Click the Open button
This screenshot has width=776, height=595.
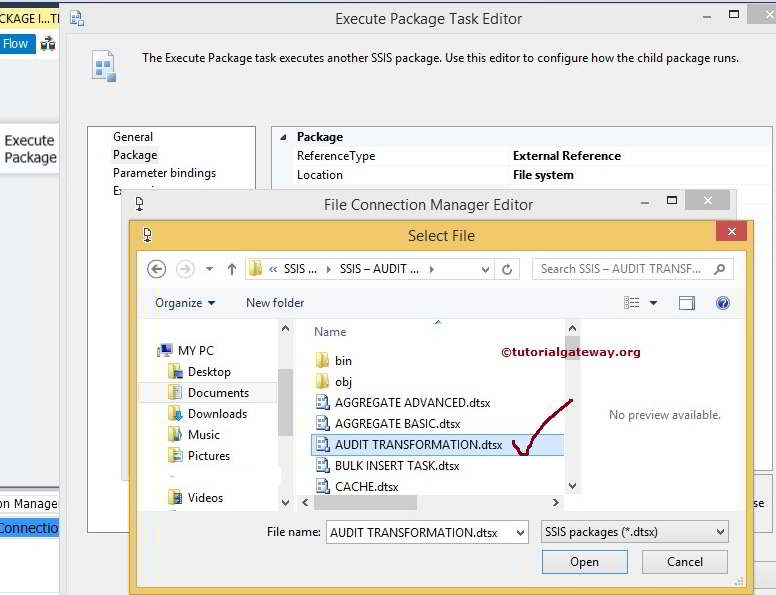[584, 562]
